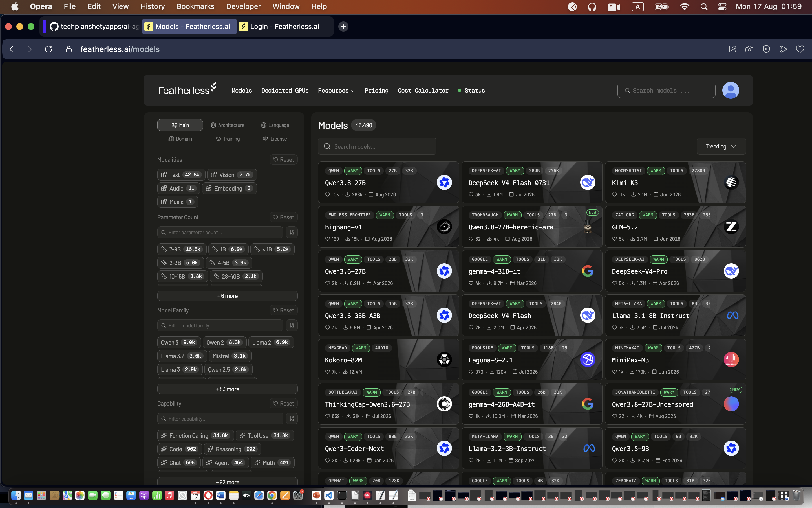Enable the Music modality filter
Image resolution: width=812 pixels, height=508 pixels.
click(178, 202)
